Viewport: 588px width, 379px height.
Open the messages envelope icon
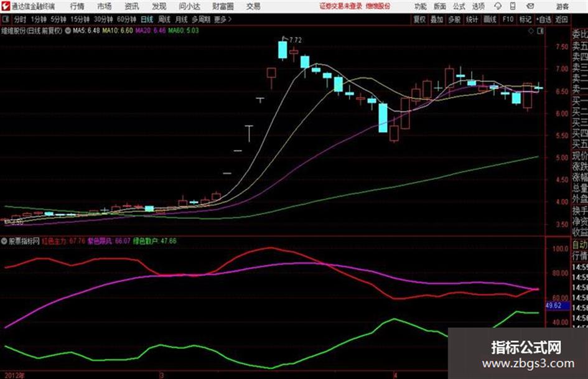tap(530, 6)
